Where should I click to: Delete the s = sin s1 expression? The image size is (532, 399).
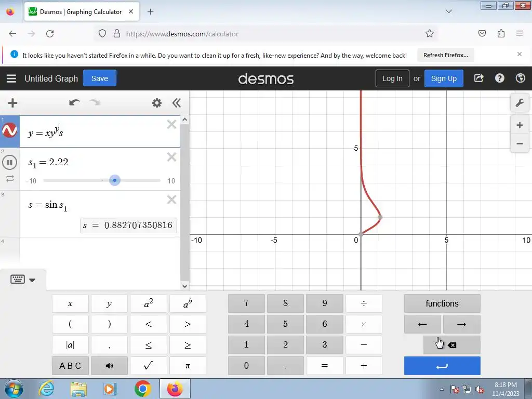point(171,199)
